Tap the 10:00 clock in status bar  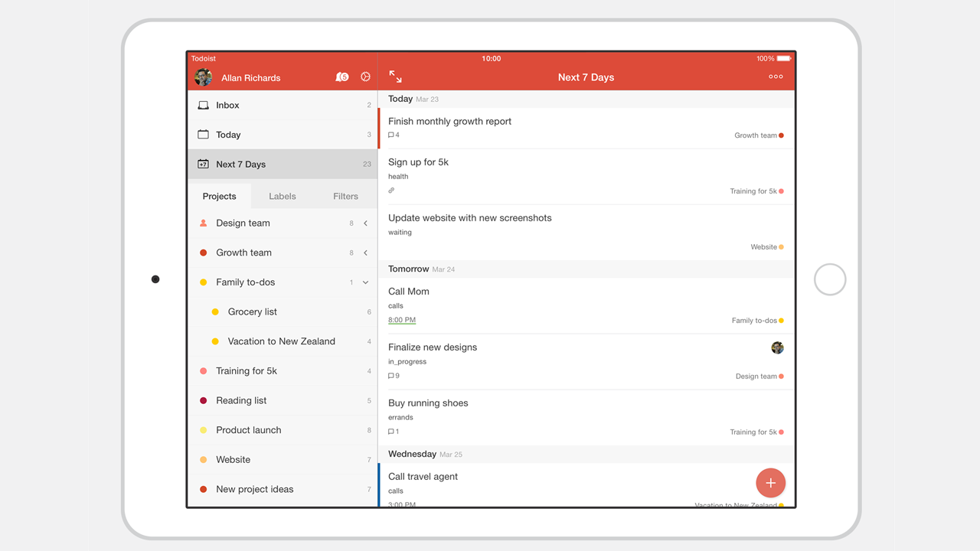point(492,59)
